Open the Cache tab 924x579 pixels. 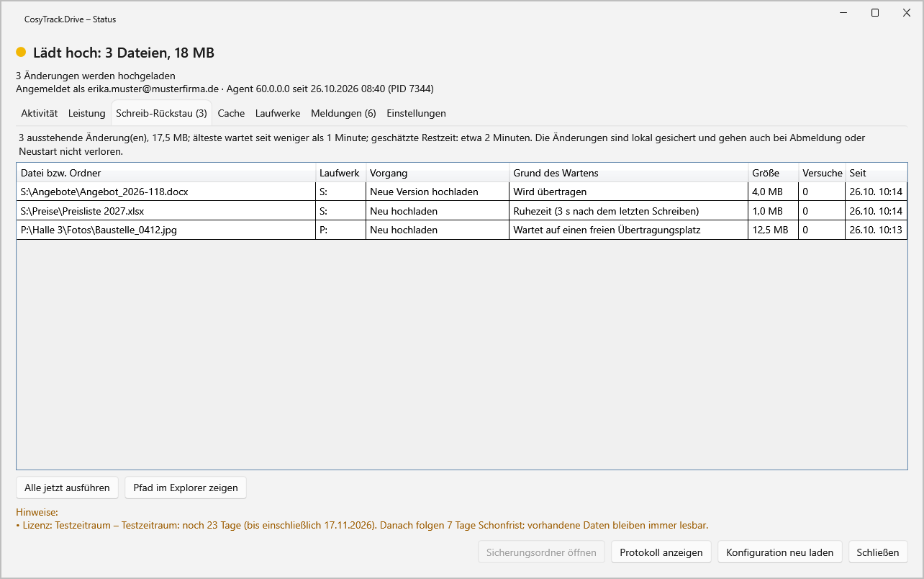pos(232,113)
